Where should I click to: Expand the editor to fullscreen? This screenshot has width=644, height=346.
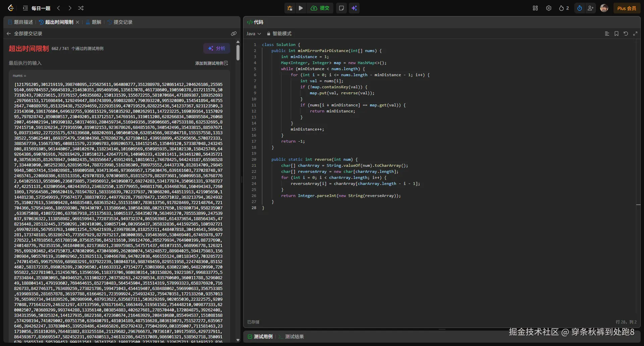point(635,34)
